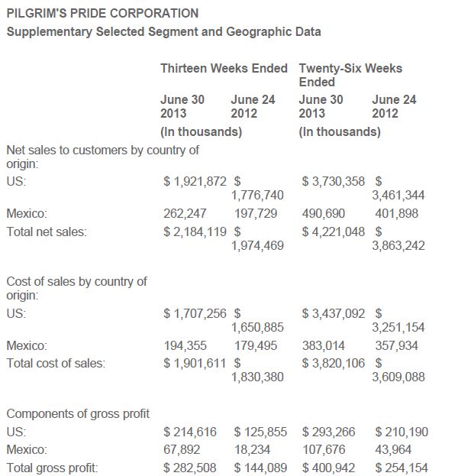458x476 pixels.
Task: Click Components of gross profit label
Action: point(78,413)
